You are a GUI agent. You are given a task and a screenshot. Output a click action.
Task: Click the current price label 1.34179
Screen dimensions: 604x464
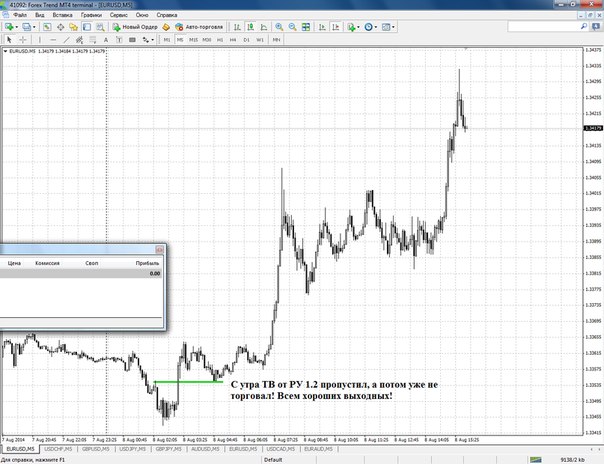(x=593, y=128)
